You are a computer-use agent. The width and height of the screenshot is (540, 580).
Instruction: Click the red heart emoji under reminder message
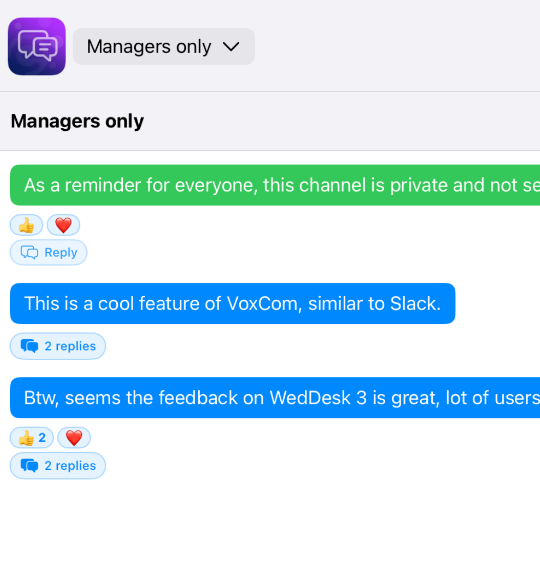(x=63, y=225)
